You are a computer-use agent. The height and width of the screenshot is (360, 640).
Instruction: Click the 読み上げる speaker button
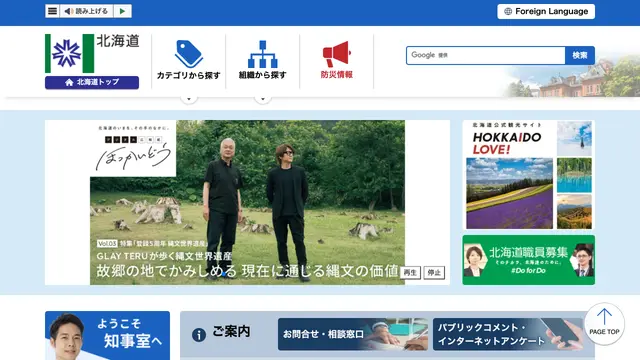click(86, 11)
